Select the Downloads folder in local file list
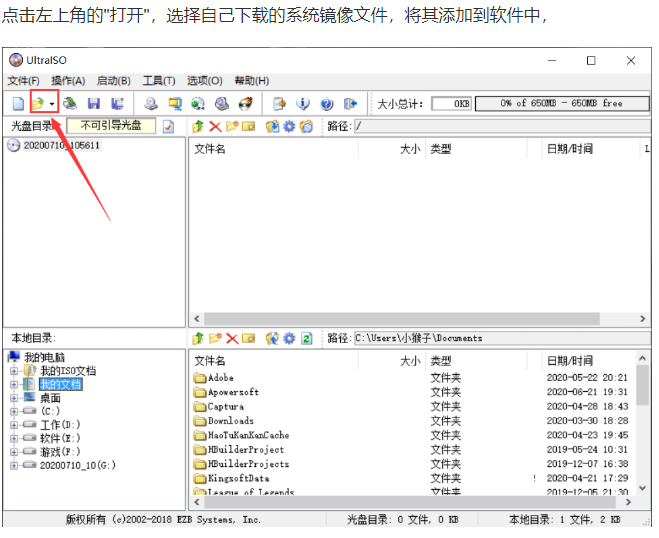The width and height of the screenshot is (659, 538). (x=230, y=421)
